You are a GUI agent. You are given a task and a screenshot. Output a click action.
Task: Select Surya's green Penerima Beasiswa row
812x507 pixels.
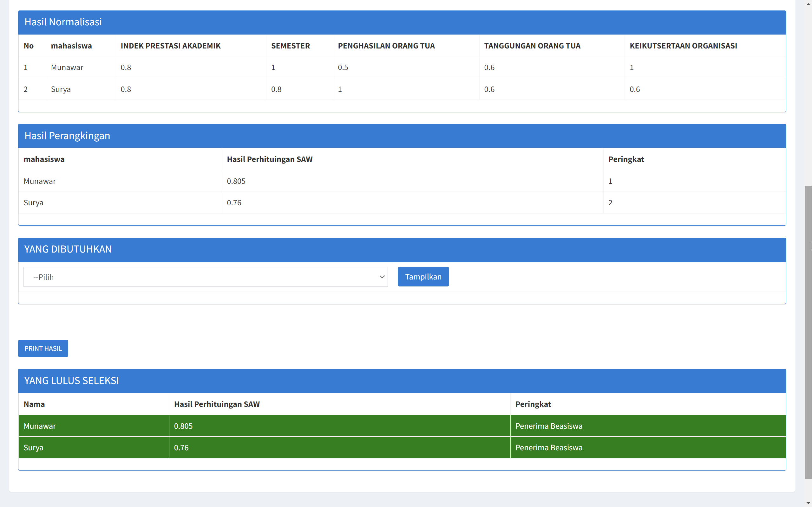(235, 447)
